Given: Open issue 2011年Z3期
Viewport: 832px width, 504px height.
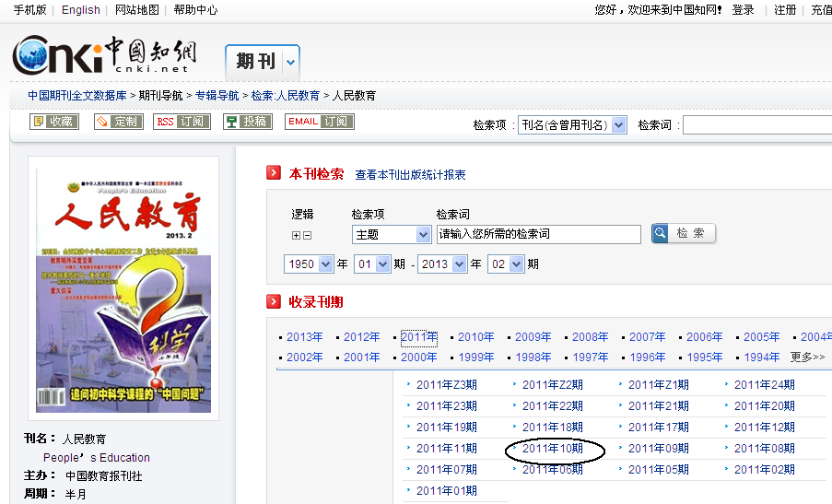Looking at the screenshot, I should (x=446, y=384).
